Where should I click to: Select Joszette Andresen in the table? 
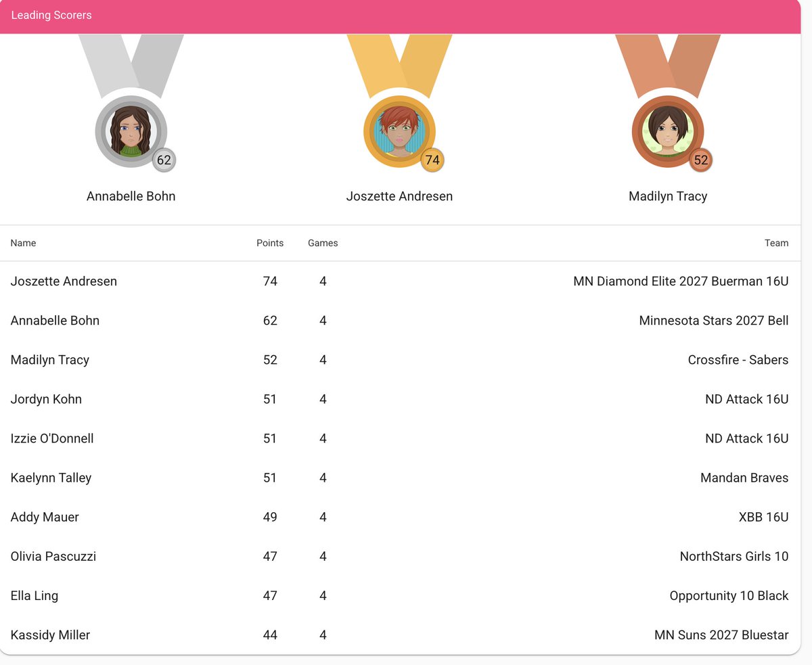(x=64, y=281)
